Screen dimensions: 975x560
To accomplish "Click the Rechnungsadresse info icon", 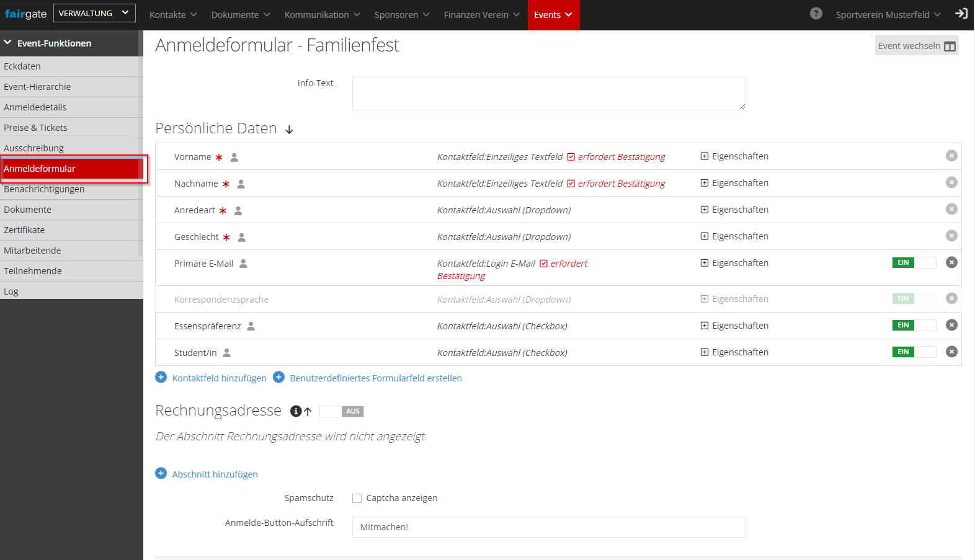I will (296, 411).
